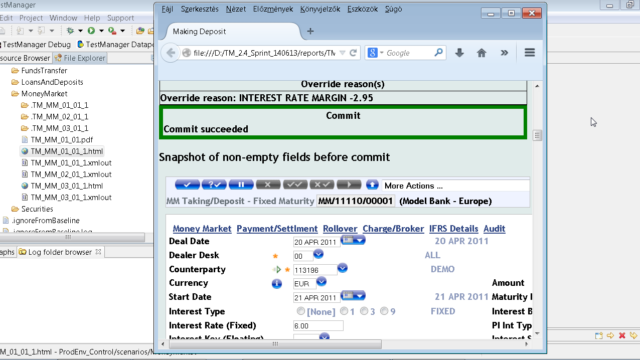Open the Dealer Desk dropdown arrow
640x360 pixels.
[x=318, y=254]
